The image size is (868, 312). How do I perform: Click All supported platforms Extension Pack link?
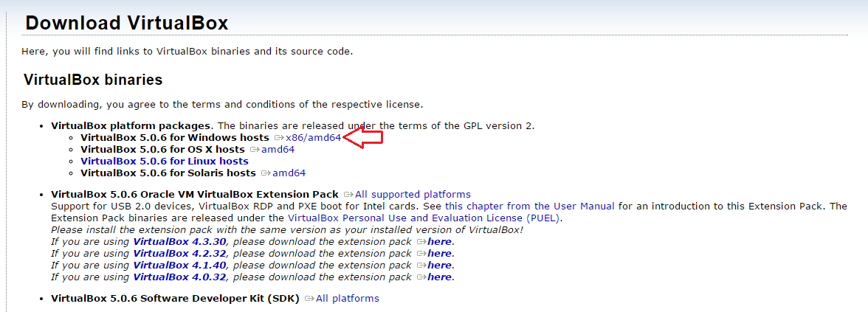click(x=413, y=194)
